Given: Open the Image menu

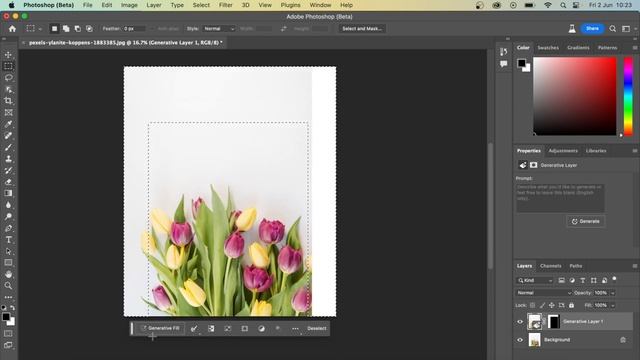Looking at the screenshot, I should 129,5.
